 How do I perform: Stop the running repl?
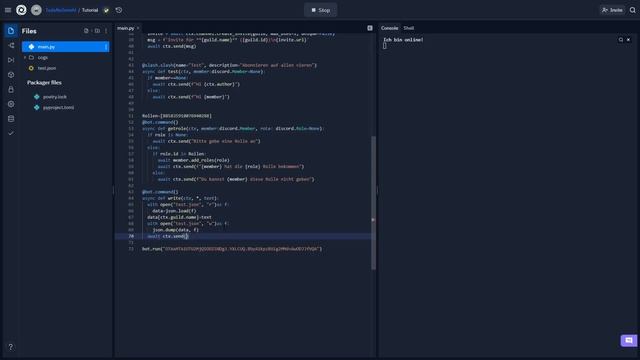point(320,10)
